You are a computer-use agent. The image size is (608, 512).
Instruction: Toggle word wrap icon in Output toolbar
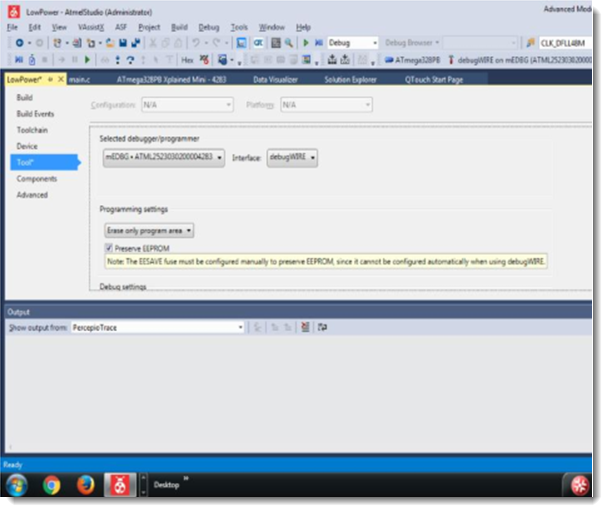pos(321,327)
